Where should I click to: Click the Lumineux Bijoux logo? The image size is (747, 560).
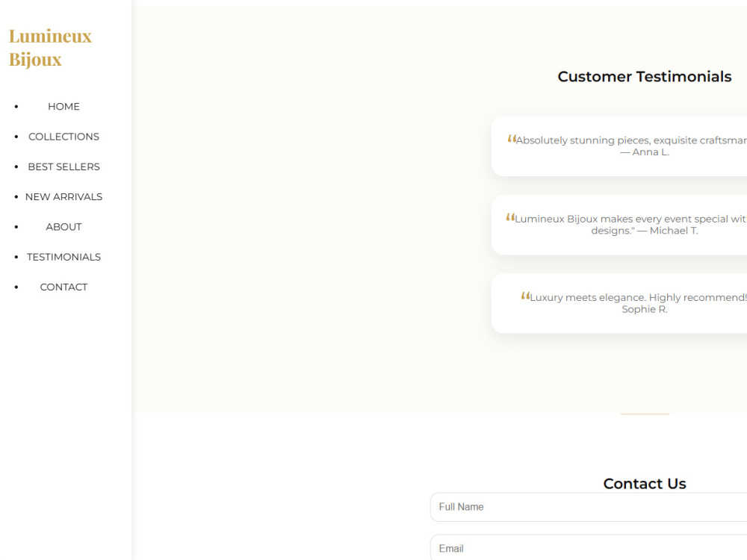[x=50, y=48]
